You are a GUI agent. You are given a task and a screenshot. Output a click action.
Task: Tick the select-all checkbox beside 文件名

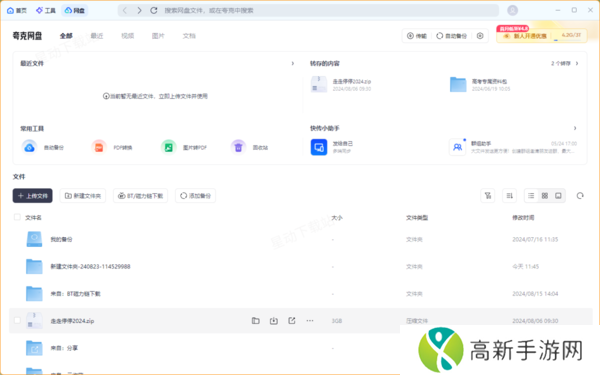(x=17, y=217)
